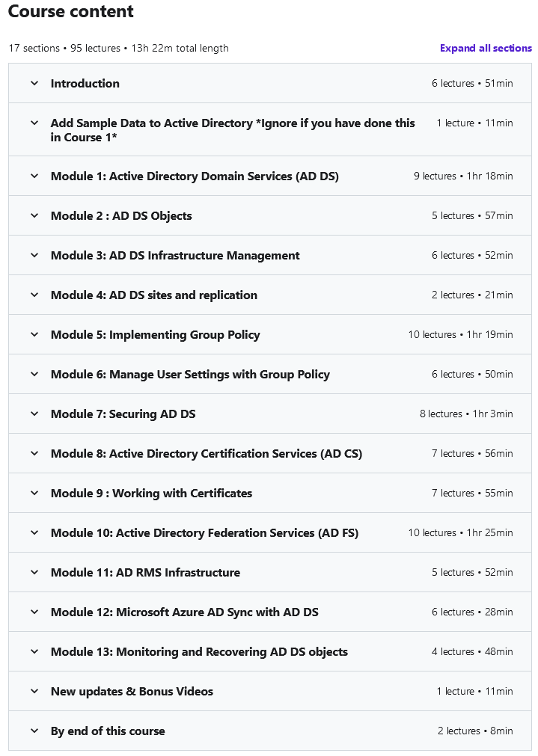The image size is (538, 756).
Task: Expand Module 3: AD DS Infrastructure Management
Action: coord(269,256)
